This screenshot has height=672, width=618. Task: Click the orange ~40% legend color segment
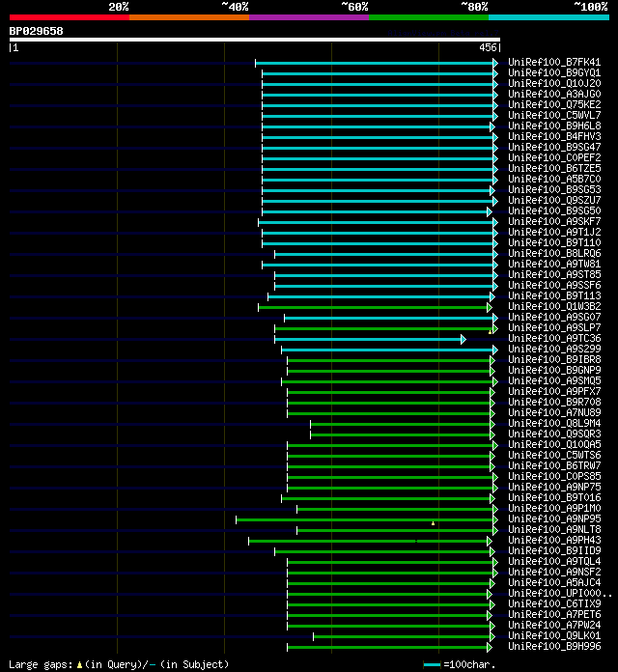tap(189, 17)
